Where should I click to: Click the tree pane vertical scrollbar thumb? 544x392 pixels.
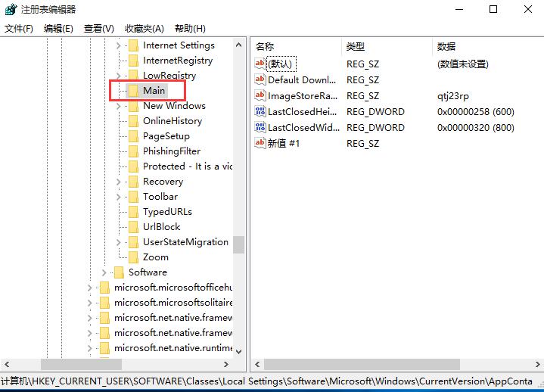(238, 245)
